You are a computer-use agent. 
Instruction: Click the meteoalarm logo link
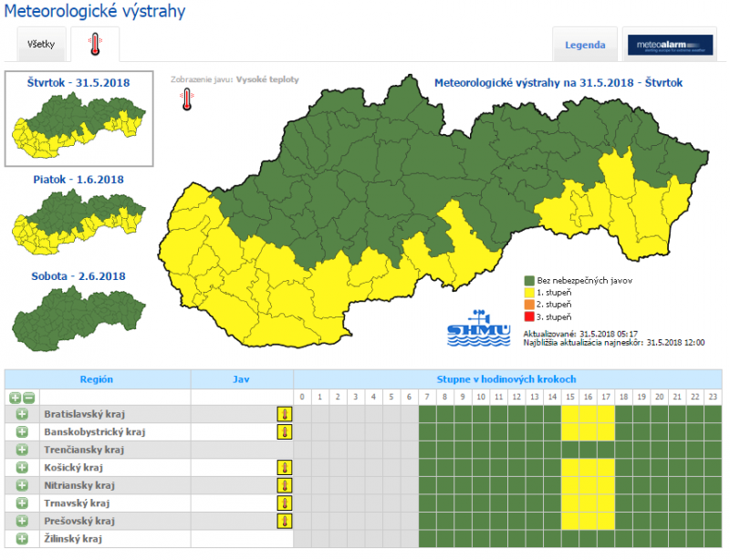[670, 45]
